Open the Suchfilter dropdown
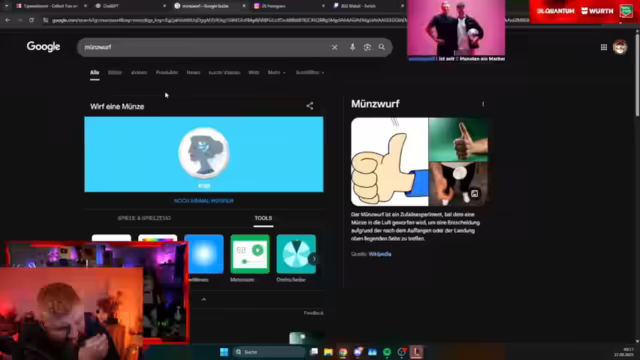 [310, 73]
